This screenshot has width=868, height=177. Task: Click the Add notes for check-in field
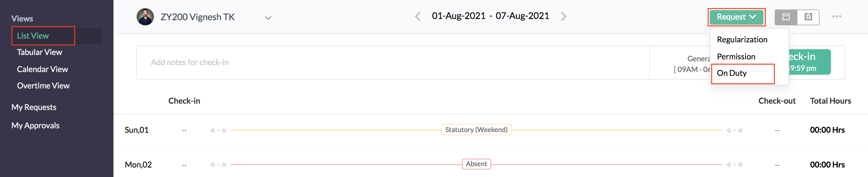tap(391, 63)
